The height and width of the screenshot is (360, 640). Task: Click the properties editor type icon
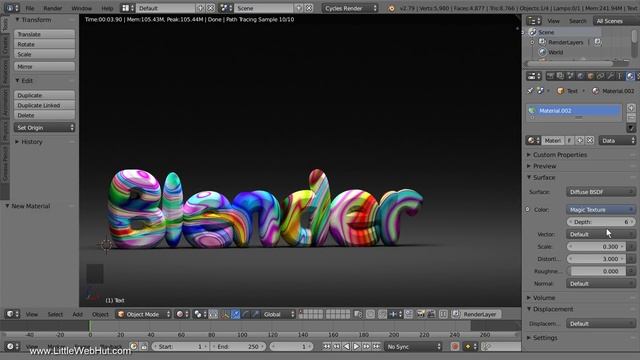click(x=534, y=76)
